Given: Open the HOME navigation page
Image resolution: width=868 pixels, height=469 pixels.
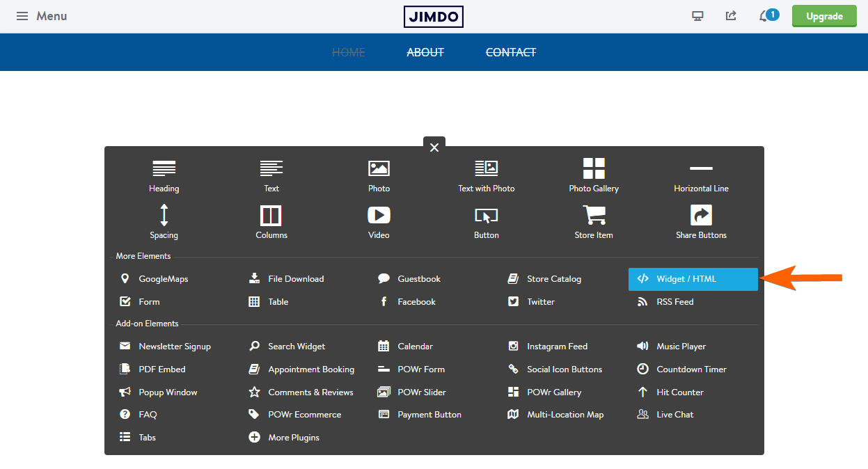Looking at the screenshot, I should [349, 52].
